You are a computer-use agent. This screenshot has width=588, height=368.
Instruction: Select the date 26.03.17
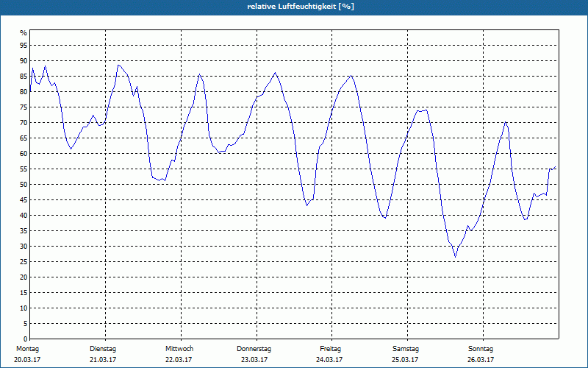click(481, 360)
